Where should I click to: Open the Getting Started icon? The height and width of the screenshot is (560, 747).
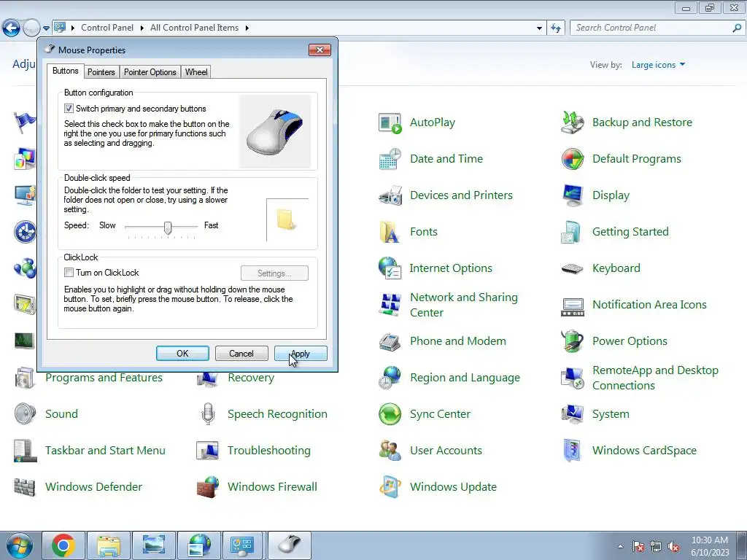pos(572,232)
